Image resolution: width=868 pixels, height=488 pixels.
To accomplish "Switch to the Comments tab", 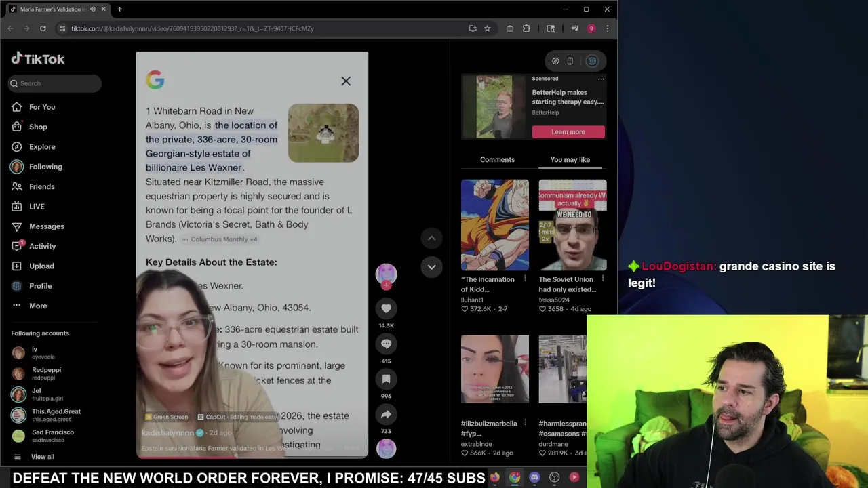I will tap(497, 160).
